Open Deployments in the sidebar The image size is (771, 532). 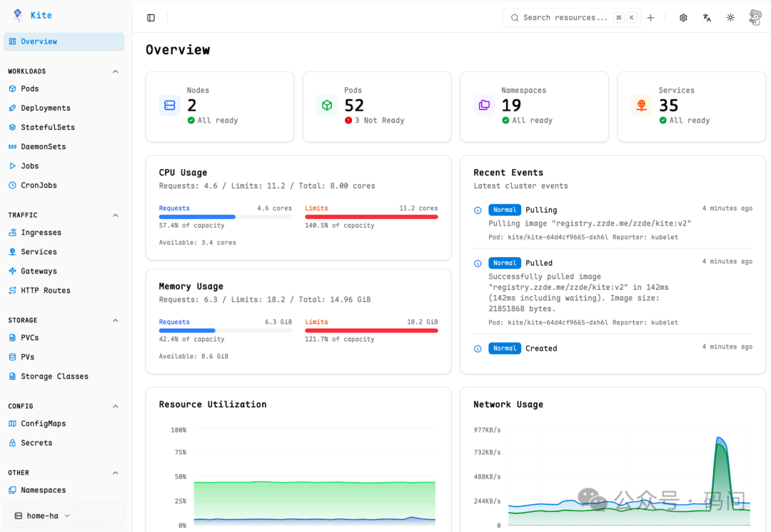point(45,108)
